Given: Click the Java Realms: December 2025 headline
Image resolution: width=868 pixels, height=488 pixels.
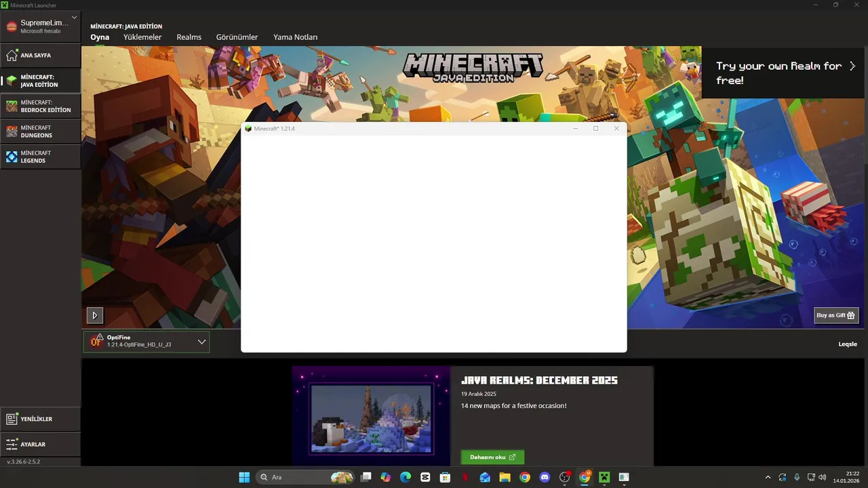Looking at the screenshot, I should tap(539, 380).
